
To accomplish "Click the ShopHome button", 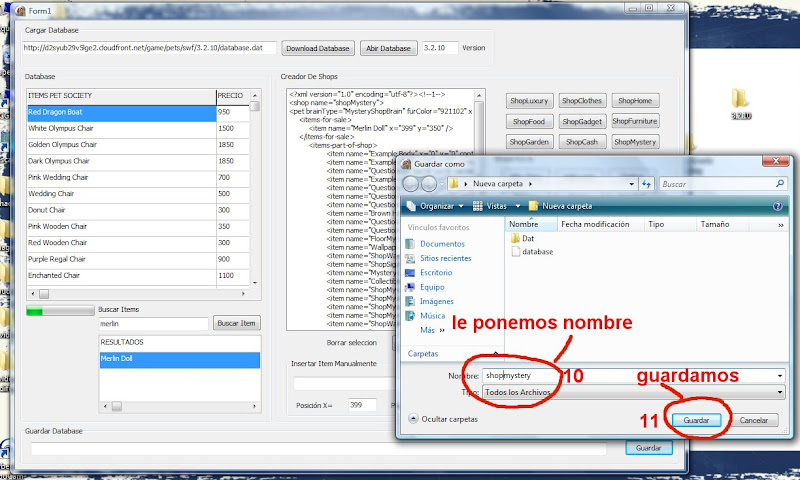I will [635, 100].
